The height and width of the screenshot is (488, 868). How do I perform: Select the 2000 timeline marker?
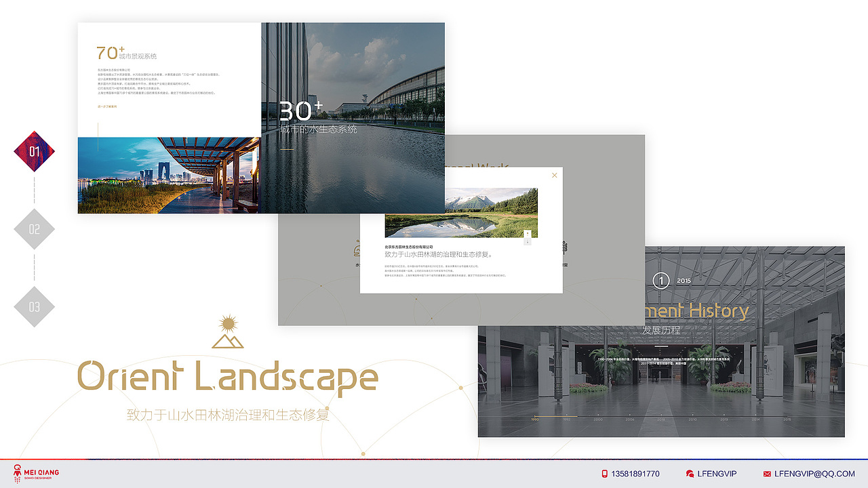(x=598, y=418)
